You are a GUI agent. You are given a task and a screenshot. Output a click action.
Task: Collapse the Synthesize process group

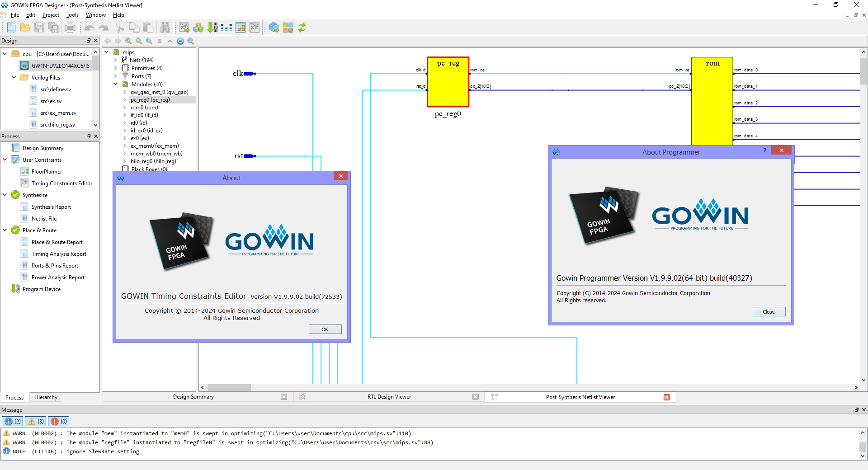(5, 195)
